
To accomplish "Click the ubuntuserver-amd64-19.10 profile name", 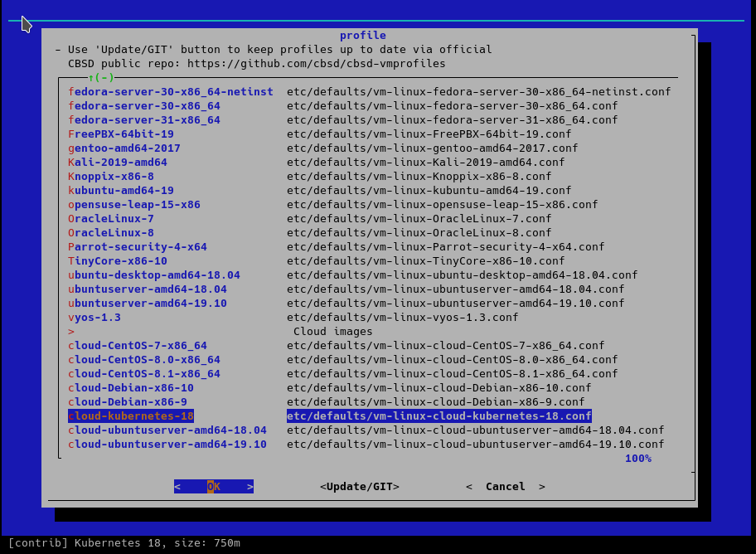I will click(148, 303).
